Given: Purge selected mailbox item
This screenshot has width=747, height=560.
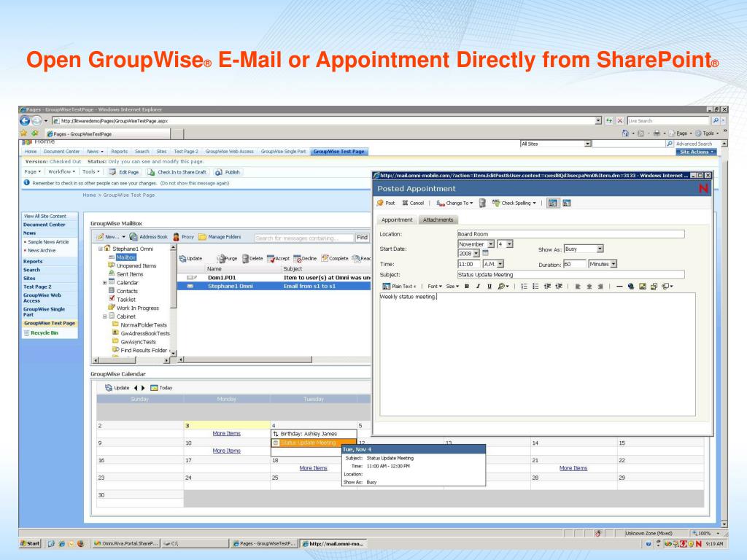Looking at the screenshot, I should point(227,259).
